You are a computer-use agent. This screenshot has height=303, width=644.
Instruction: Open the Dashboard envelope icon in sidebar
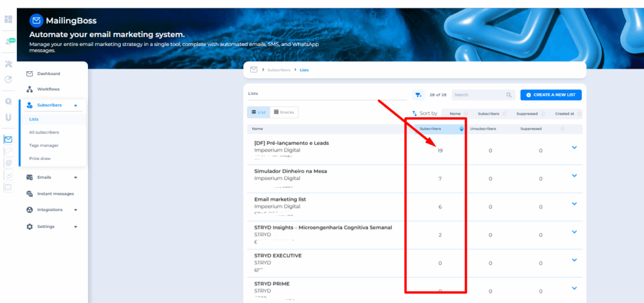point(30,74)
